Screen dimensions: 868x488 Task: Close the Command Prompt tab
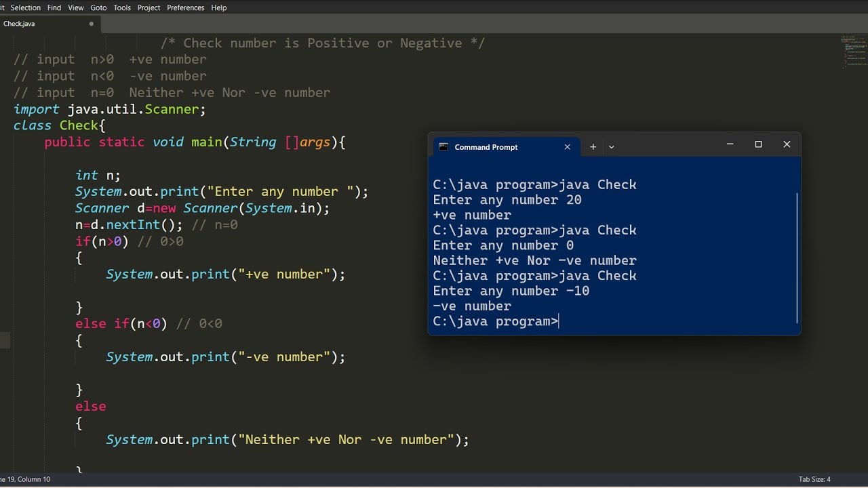(x=568, y=147)
